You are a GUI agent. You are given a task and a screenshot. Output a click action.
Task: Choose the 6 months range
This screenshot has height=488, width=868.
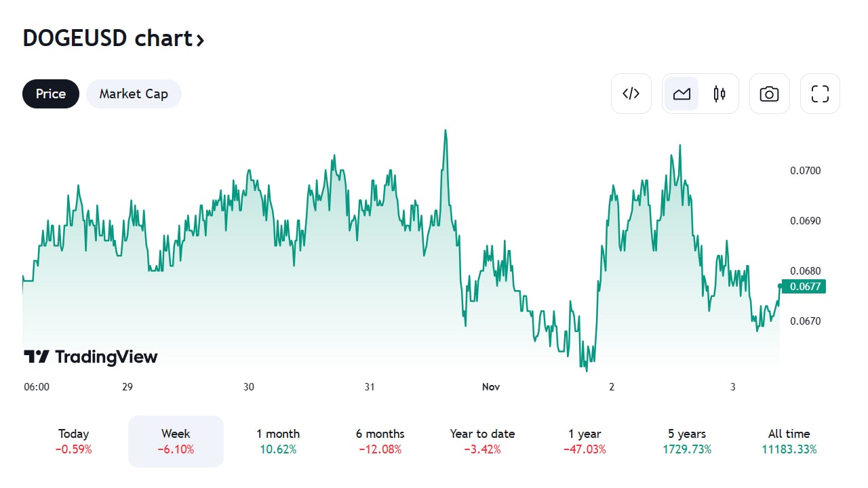pyautogui.click(x=380, y=441)
